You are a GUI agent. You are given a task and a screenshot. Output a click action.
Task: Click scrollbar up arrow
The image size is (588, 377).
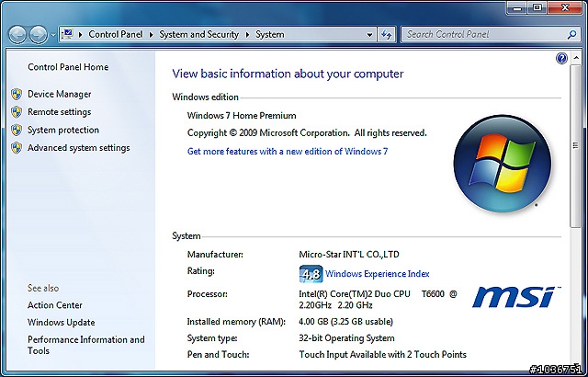[576, 58]
